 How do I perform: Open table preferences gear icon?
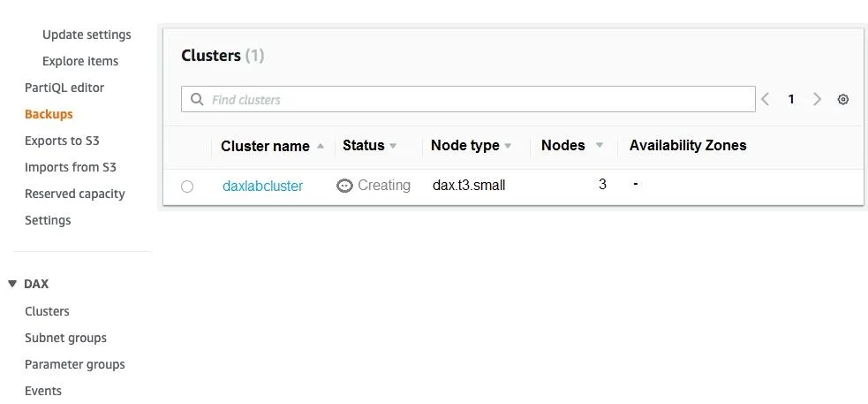tap(842, 99)
